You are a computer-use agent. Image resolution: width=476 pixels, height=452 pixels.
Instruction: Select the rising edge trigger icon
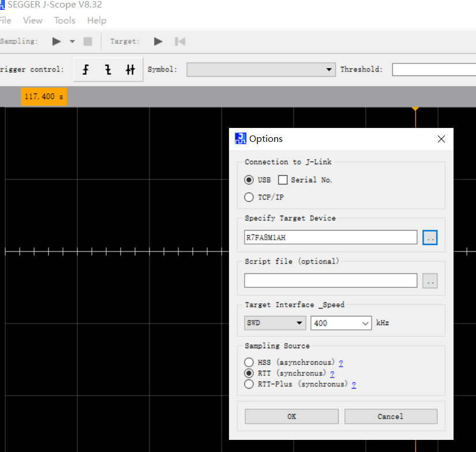(85, 69)
